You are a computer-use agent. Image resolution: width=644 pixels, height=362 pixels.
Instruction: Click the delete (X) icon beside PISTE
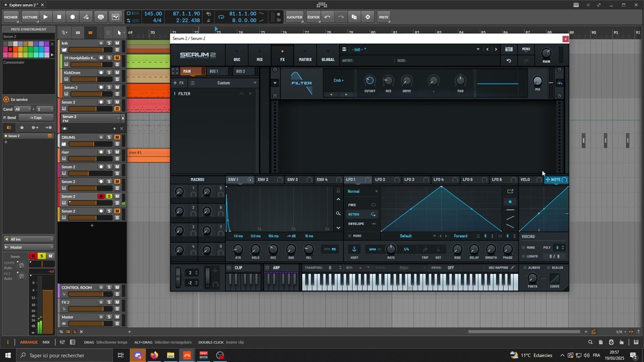click(368, 17)
